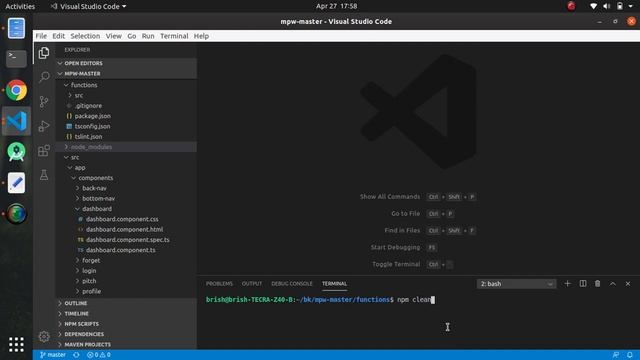Collapse the components folder
This screenshot has width=640, height=360.
[126, 178]
